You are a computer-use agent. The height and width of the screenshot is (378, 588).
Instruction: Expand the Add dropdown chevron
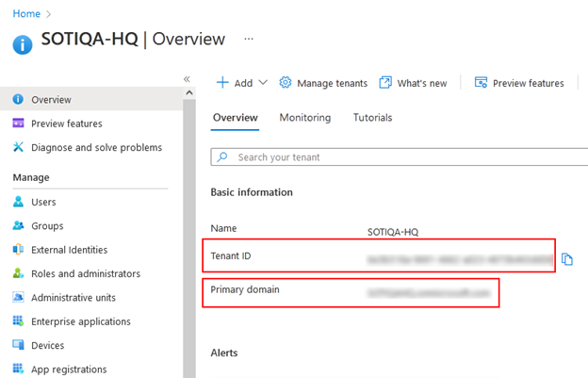tap(263, 82)
